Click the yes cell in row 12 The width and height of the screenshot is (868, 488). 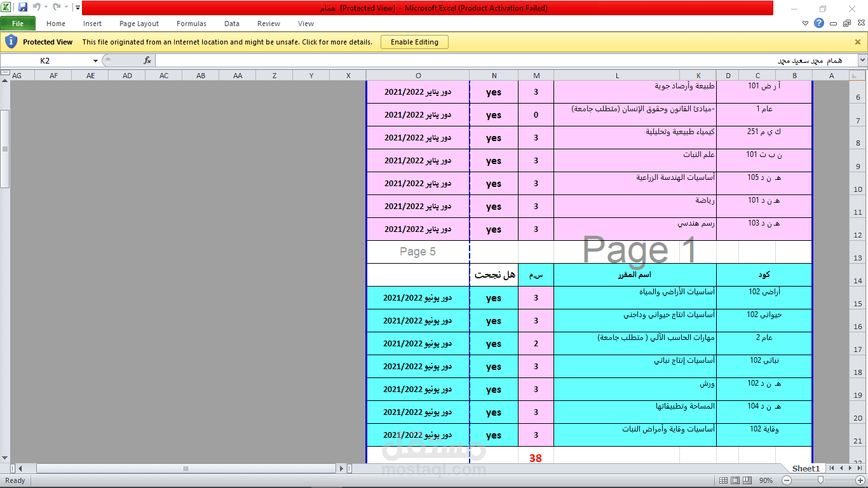[x=494, y=229]
